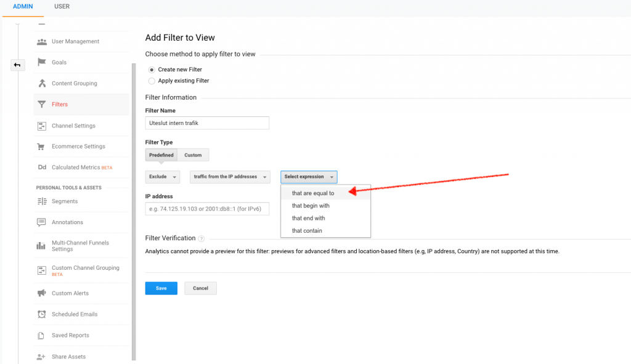Click the Custom Alerts megaphone icon
631x364 pixels.
[41, 293]
